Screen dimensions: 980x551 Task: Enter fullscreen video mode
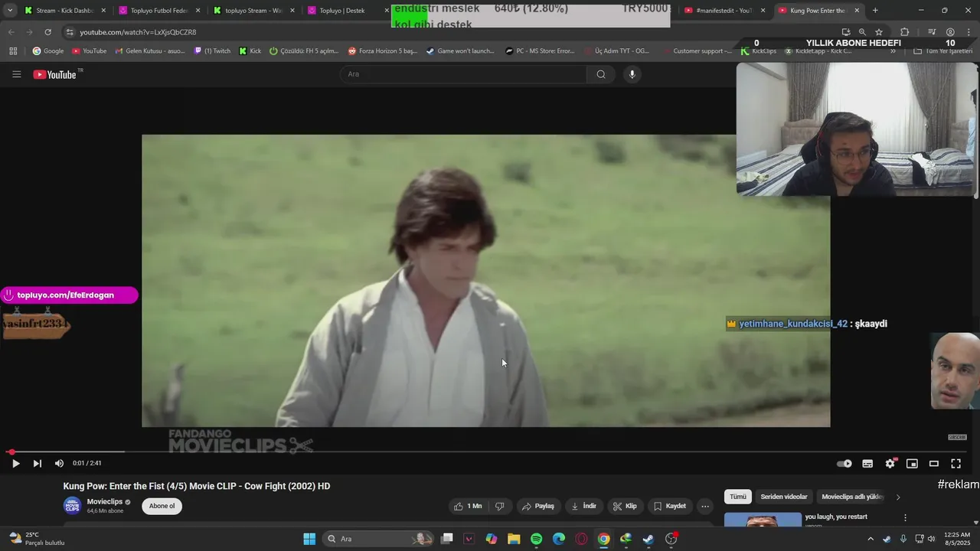tap(955, 463)
